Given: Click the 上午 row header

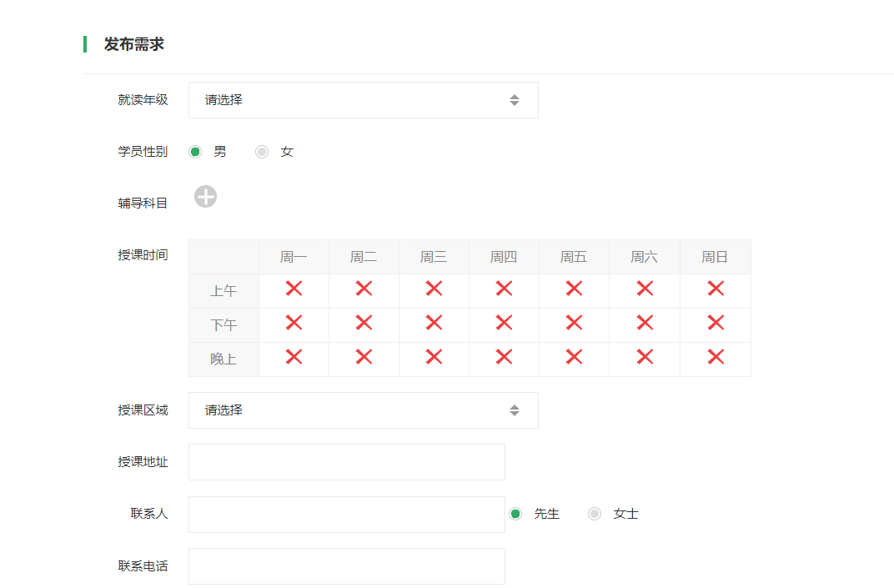Looking at the screenshot, I should pyautogui.click(x=223, y=291).
